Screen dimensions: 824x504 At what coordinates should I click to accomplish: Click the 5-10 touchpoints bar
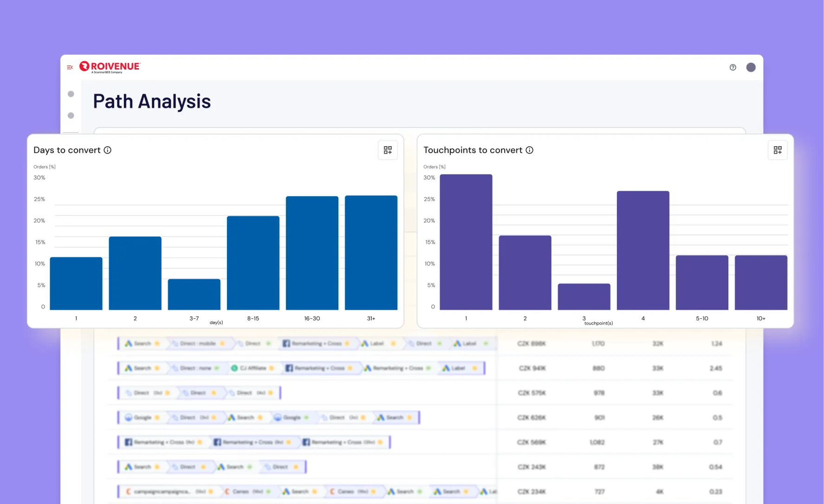click(x=702, y=282)
